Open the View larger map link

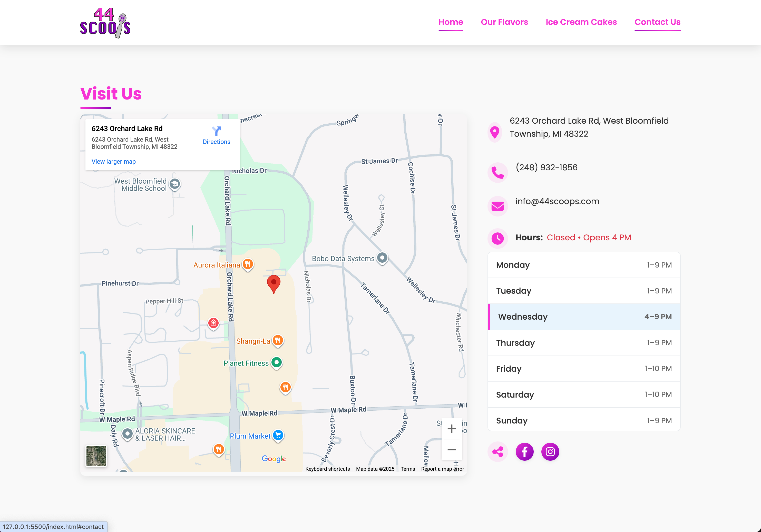(x=113, y=161)
